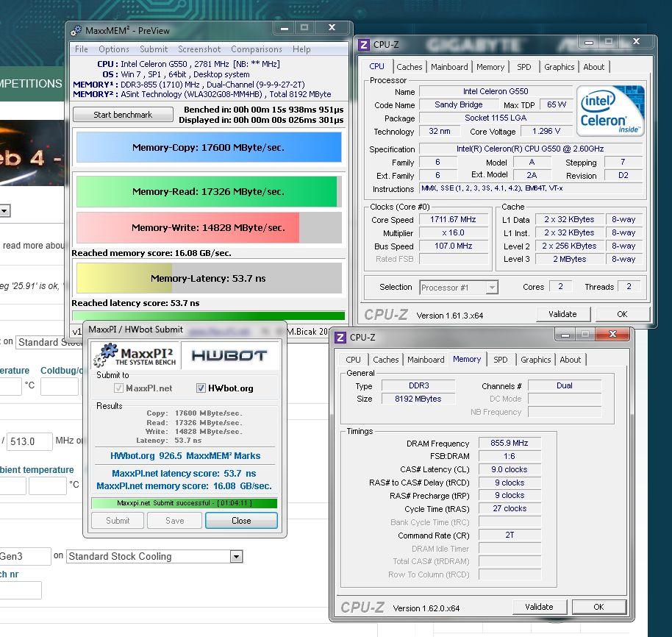Switch to Caches tab in lower CPU-Z

point(386,360)
